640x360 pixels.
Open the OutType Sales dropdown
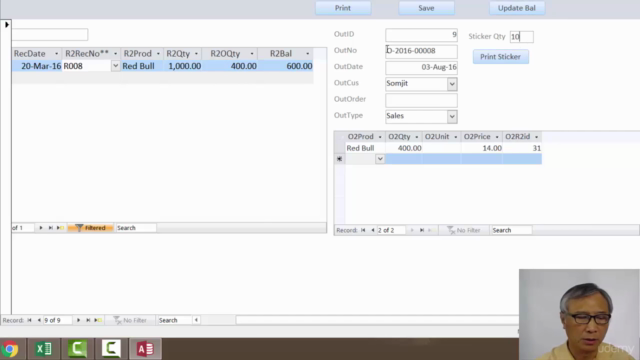pyautogui.click(x=452, y=117)
